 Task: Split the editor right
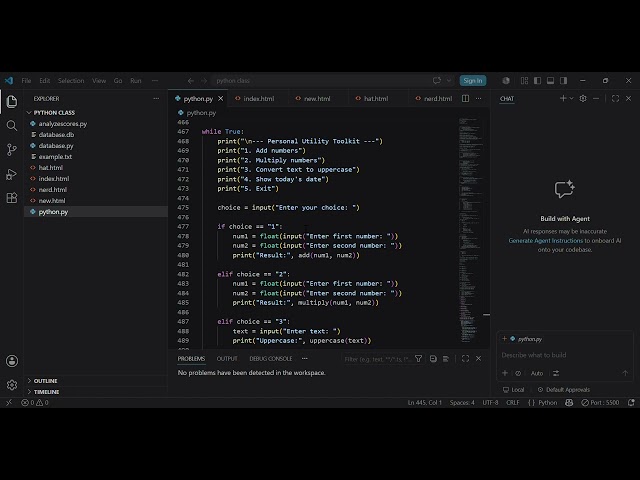[x=465, y=98]
